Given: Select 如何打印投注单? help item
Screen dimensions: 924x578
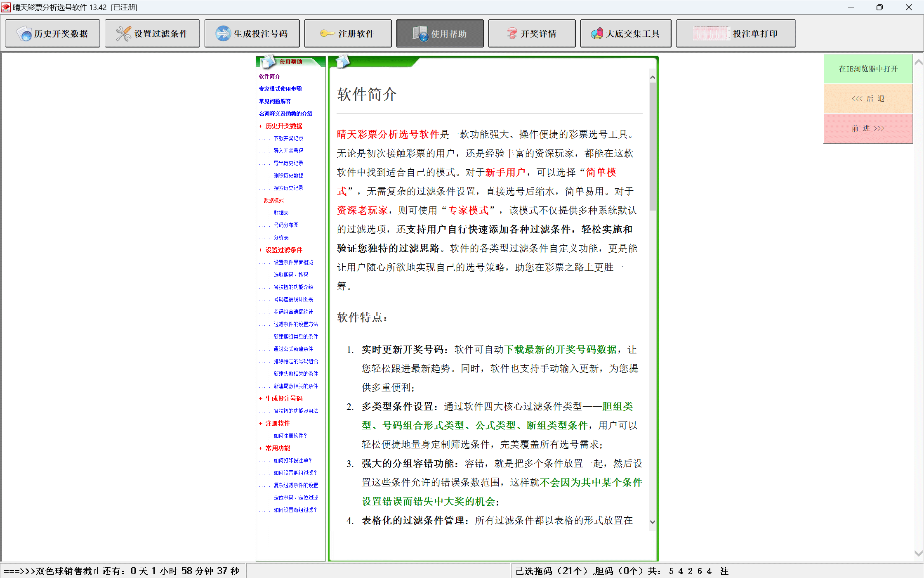Looking at the screenshot, I should pos(292,461).
